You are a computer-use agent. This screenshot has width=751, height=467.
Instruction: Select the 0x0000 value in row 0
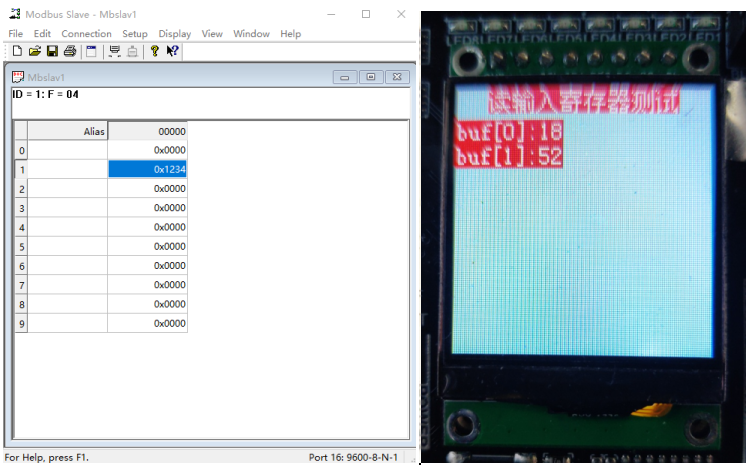pyautogui.click(x=148, y=150)
